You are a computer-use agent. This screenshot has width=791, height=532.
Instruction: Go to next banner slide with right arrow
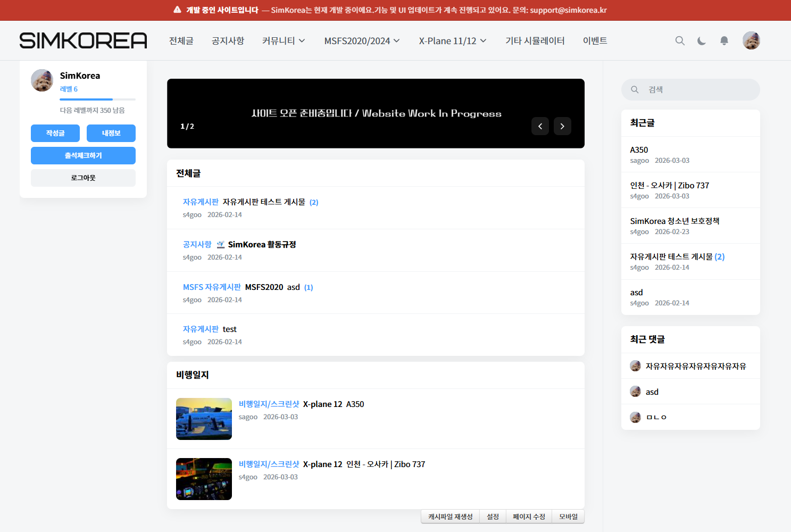(562, 126)
